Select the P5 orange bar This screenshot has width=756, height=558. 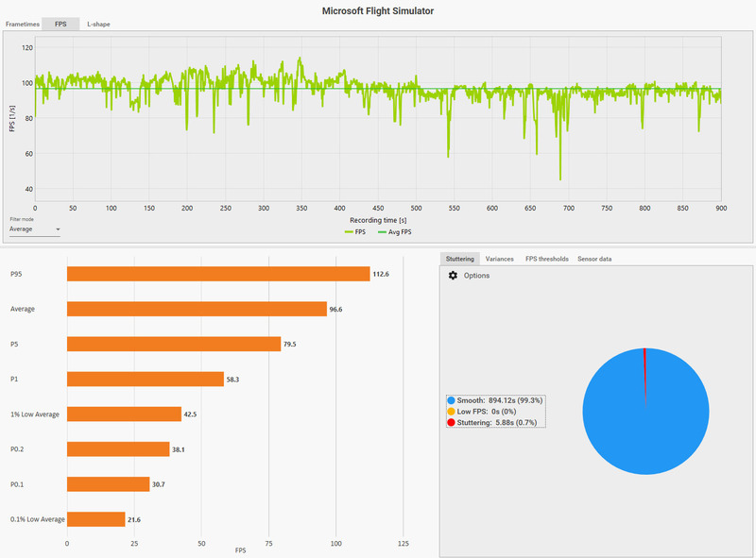point(174,344)
